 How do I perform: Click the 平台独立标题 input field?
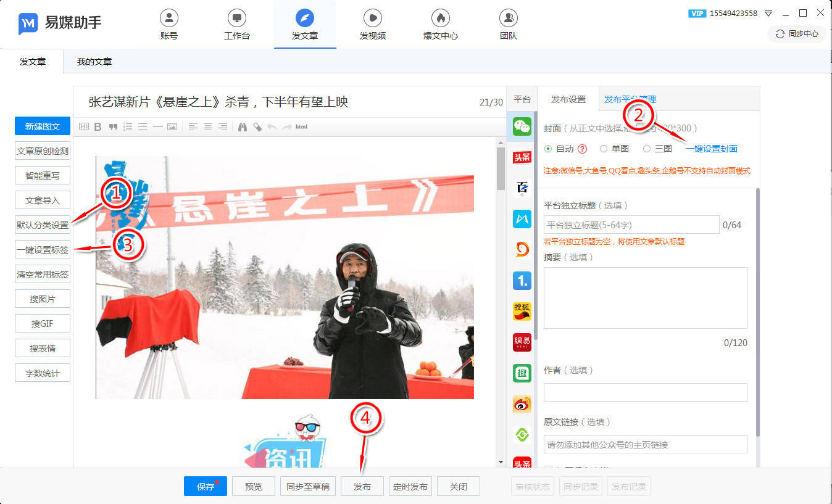(631, 225)
